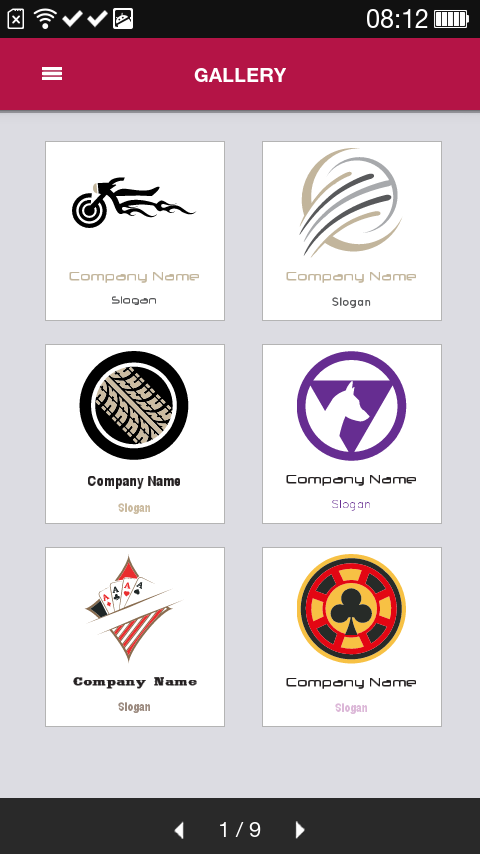
Task: Click the motorcycle wheel graphic
Action: [86, 209]
